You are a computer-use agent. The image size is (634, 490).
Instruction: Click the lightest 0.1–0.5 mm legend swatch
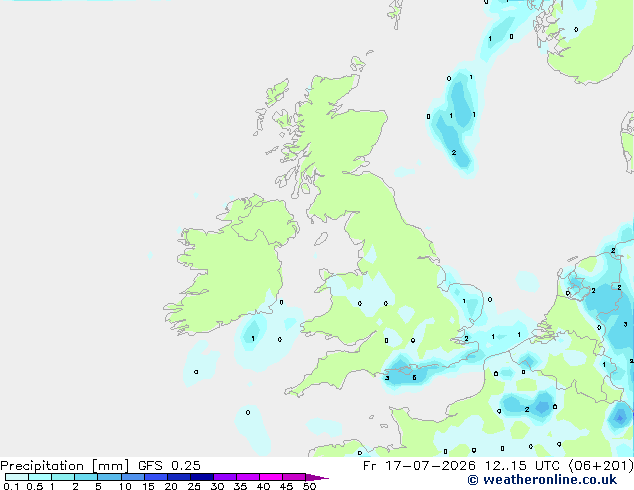(17, 477)
